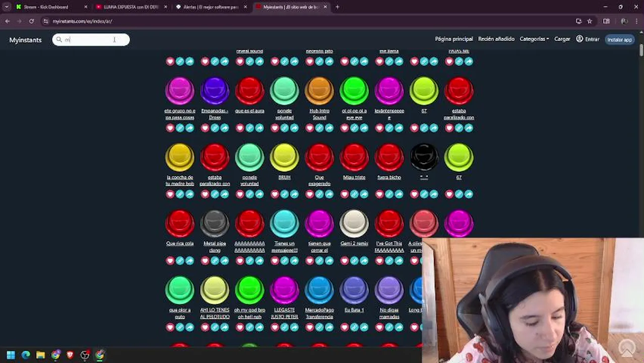
Task: Play the green "que olor a puto" button
Action: pos(180,290)
